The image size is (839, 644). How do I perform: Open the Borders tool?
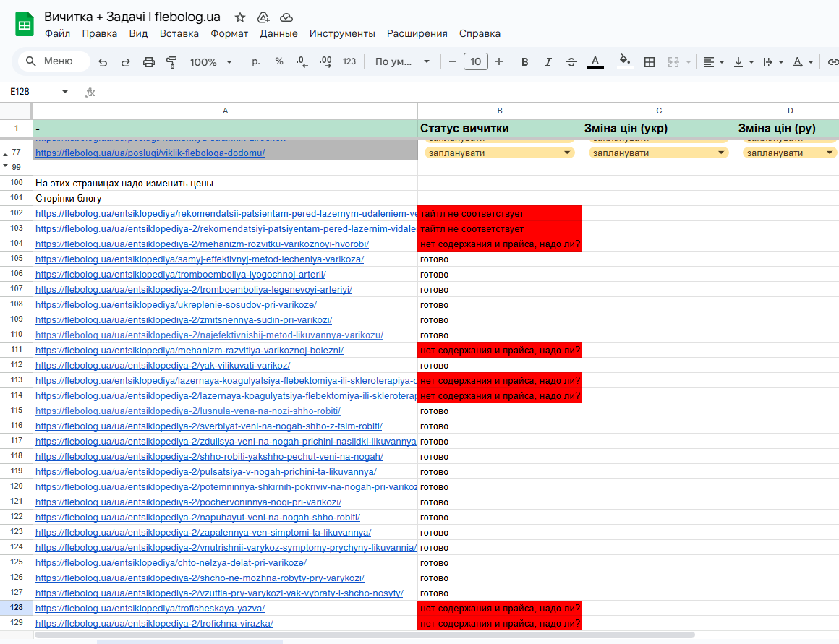pos(649,62)
